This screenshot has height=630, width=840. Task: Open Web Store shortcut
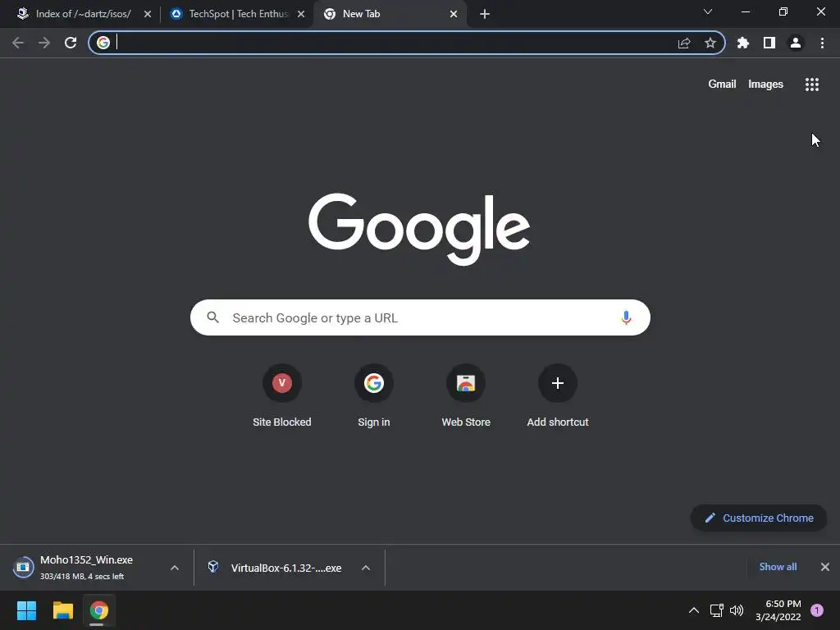coord(466,396)
